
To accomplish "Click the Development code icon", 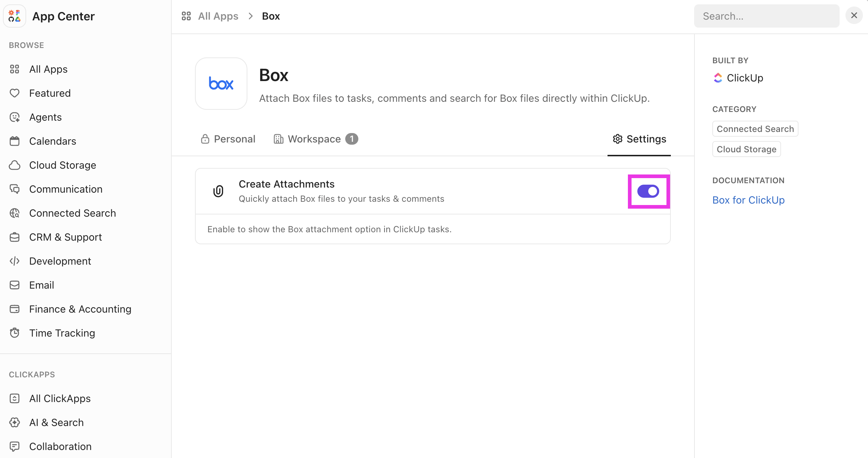I will 15,261.
